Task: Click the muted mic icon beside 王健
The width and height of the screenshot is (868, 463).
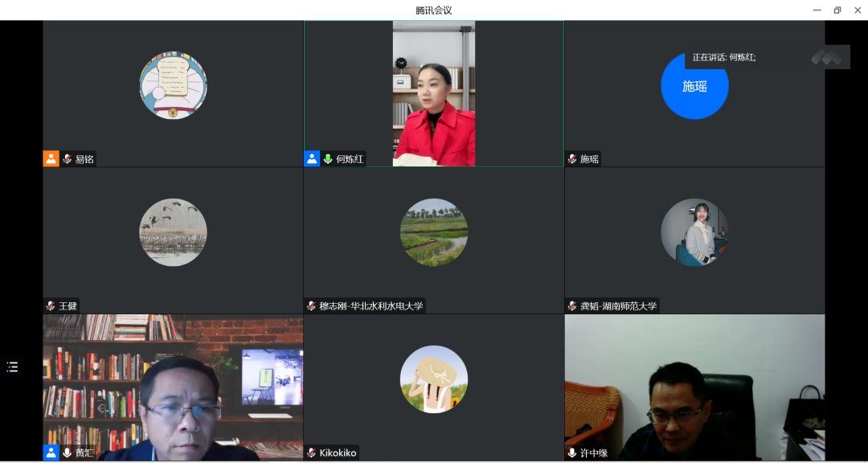Action: click(x=51, y=306)
